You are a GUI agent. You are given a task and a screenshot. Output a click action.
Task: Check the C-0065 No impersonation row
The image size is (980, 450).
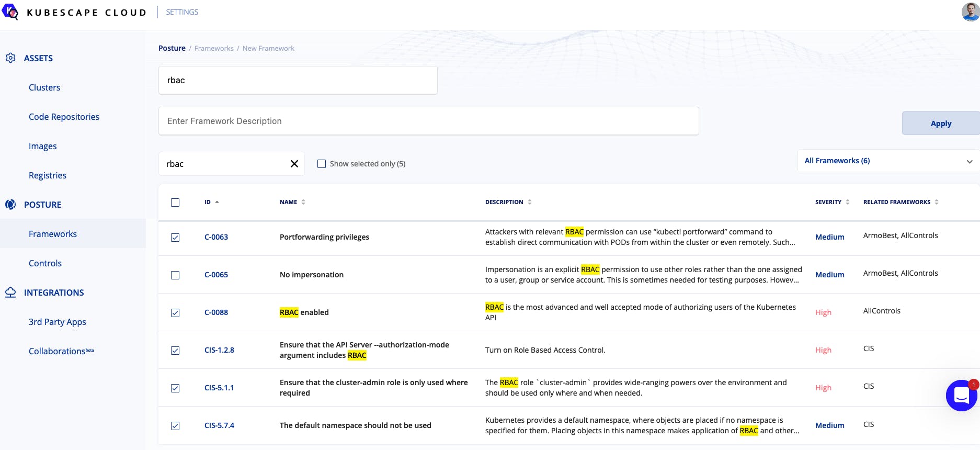click(x=175, y=275)
